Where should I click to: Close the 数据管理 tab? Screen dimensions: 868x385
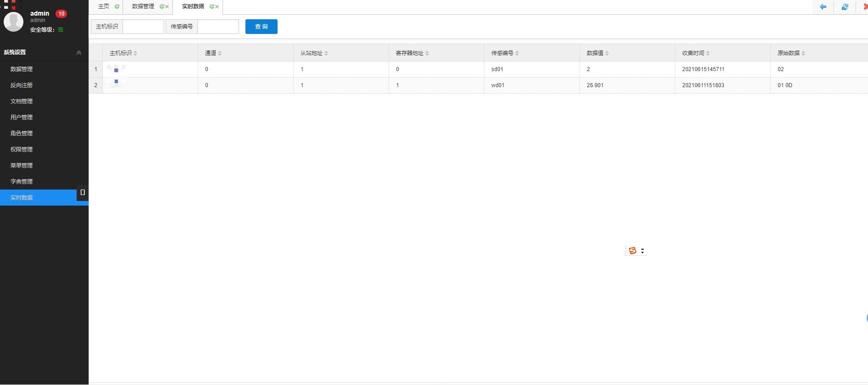[x=167, y=6]
